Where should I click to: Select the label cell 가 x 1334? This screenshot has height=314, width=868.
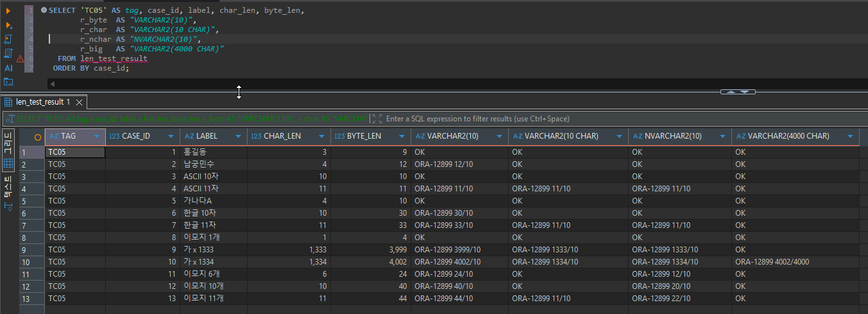(x=213, y=262)
